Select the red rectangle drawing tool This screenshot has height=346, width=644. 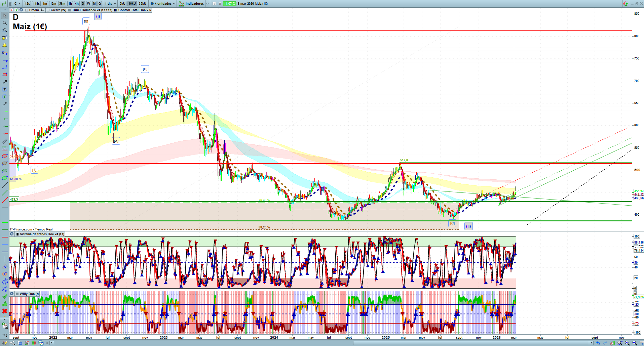click(x=5, y=75)
